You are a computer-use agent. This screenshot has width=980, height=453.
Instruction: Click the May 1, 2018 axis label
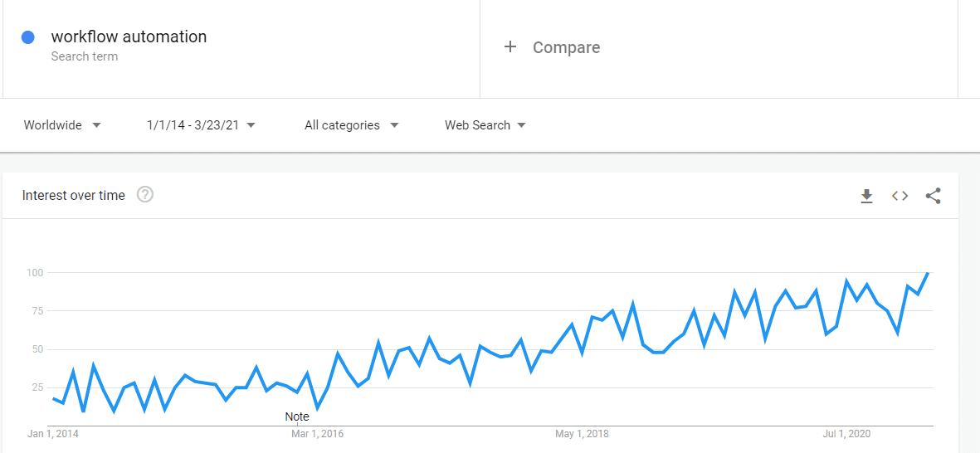582,434
